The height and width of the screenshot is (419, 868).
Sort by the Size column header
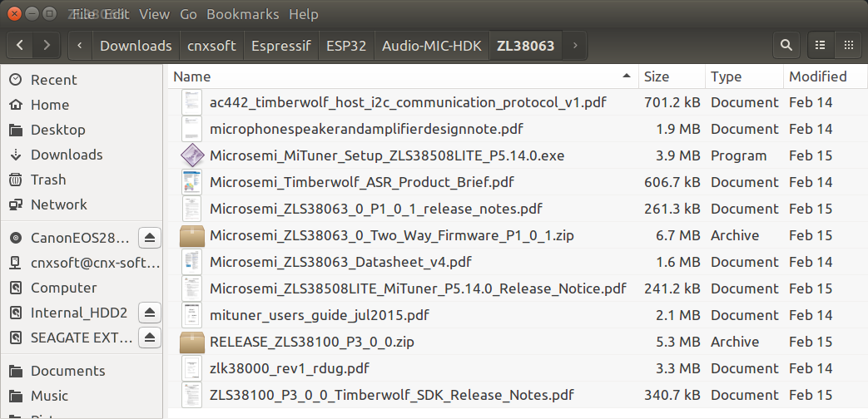(x=672, y=76)
